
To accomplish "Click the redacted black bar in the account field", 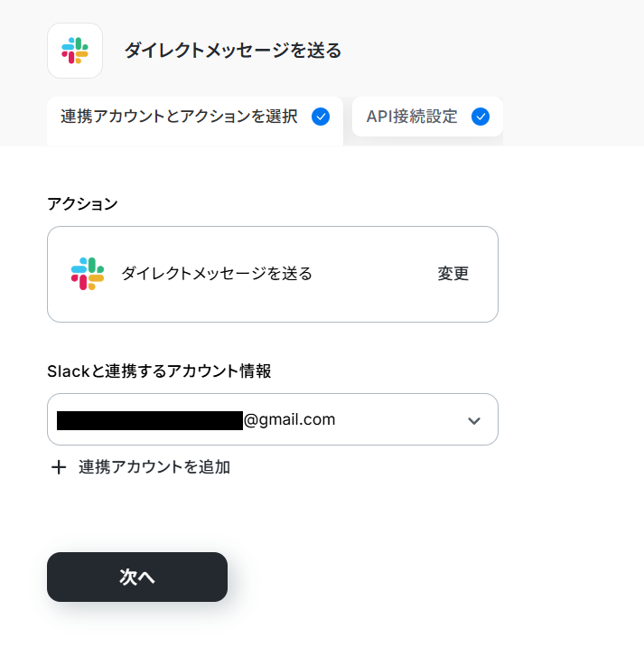I will pyautogui.click(x=149, y=419).
